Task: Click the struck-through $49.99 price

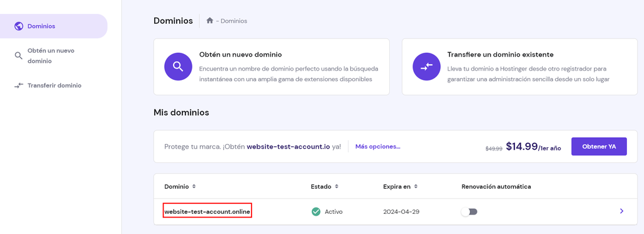Action: 494,149
